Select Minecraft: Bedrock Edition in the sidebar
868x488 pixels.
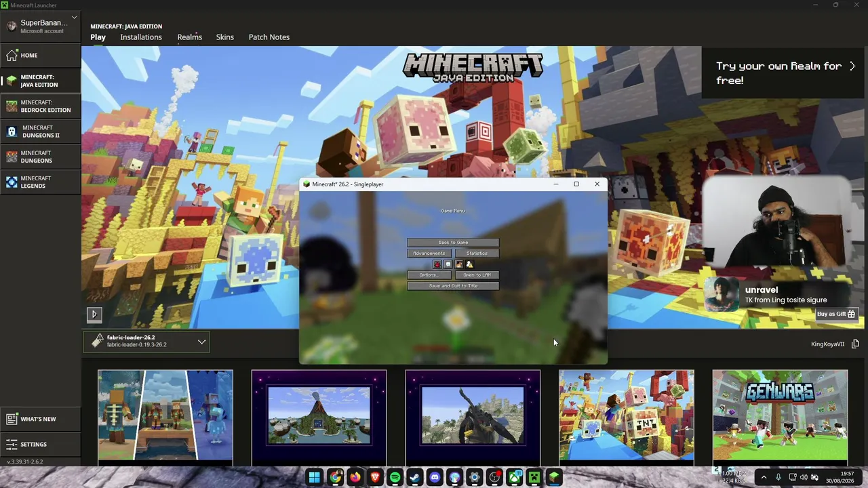coord(41,106)
